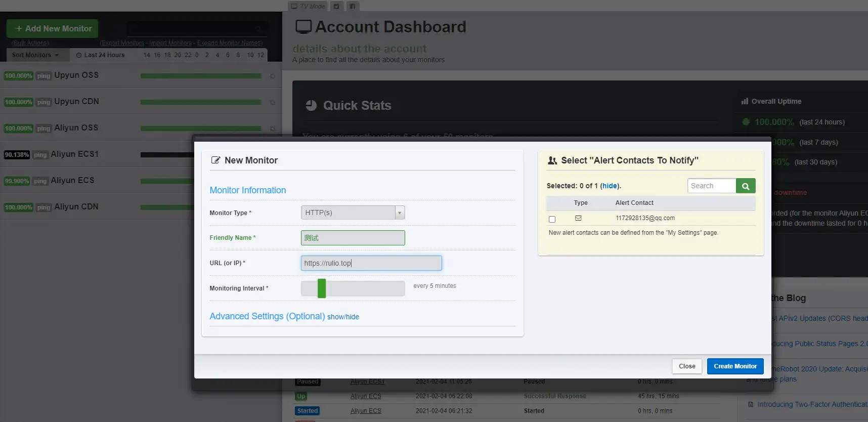The width and height of the screenshot is (868, 422).
Task: Switch to TV Mode tab
Action: [308, 7]
